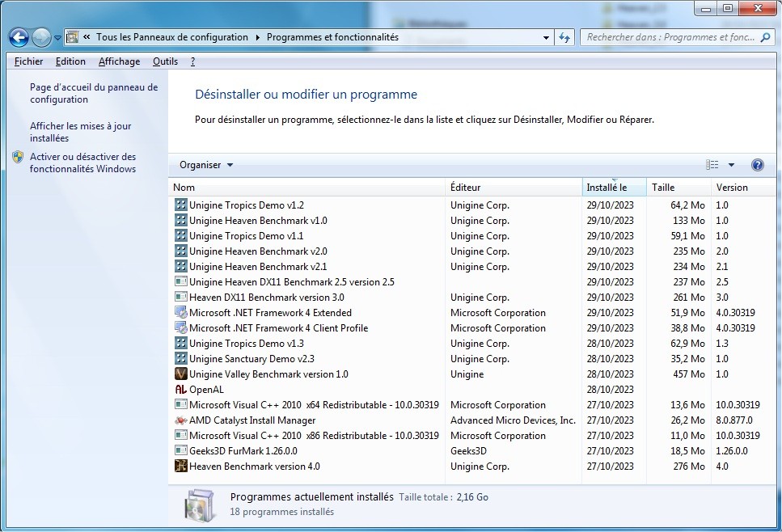The height and width of the screenshot is (532, 782).
Task: Click the blue help icon
Action: [757, 165]
